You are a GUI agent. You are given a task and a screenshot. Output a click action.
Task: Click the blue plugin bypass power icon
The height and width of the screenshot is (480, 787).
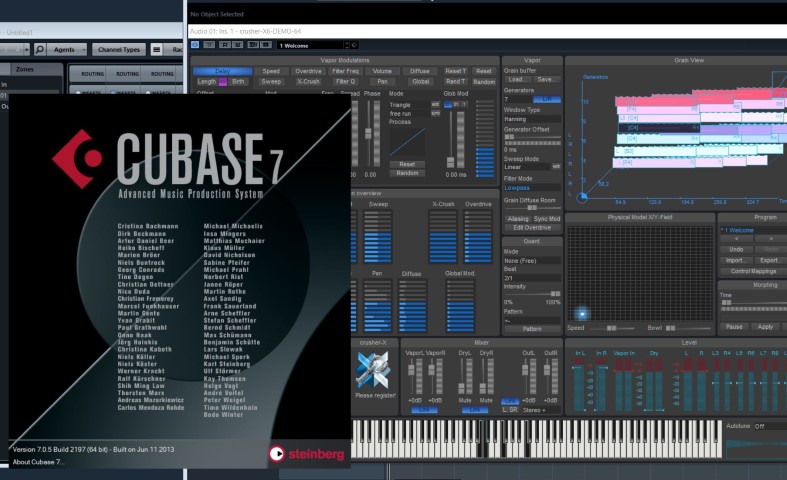click(x=195, y=45)
